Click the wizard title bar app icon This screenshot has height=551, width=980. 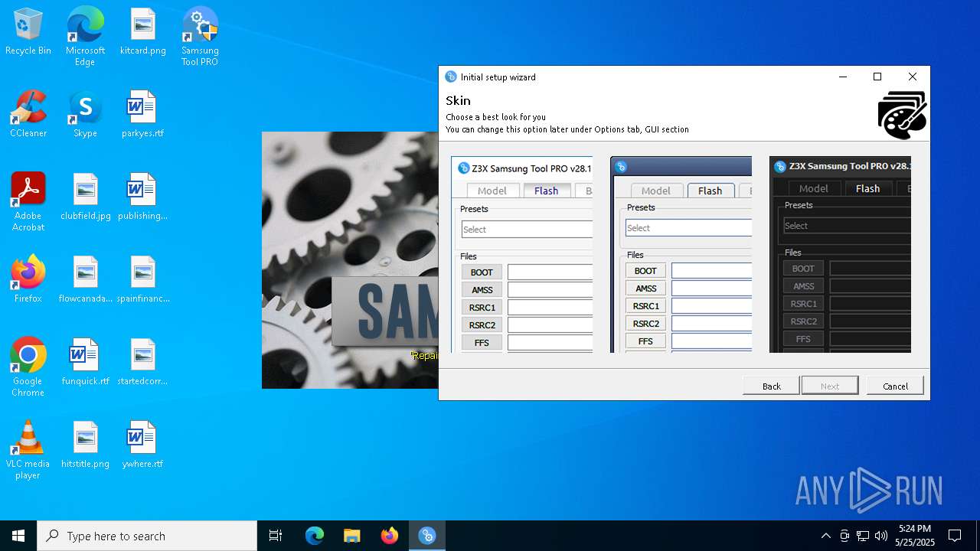click(x=451, y=77)
